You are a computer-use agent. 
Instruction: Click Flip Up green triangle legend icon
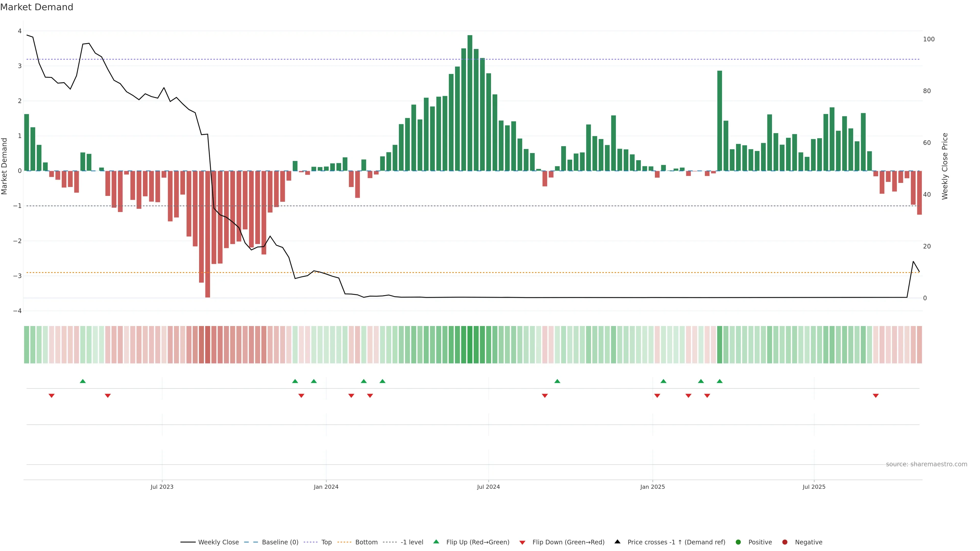click(x=436, y=542)
